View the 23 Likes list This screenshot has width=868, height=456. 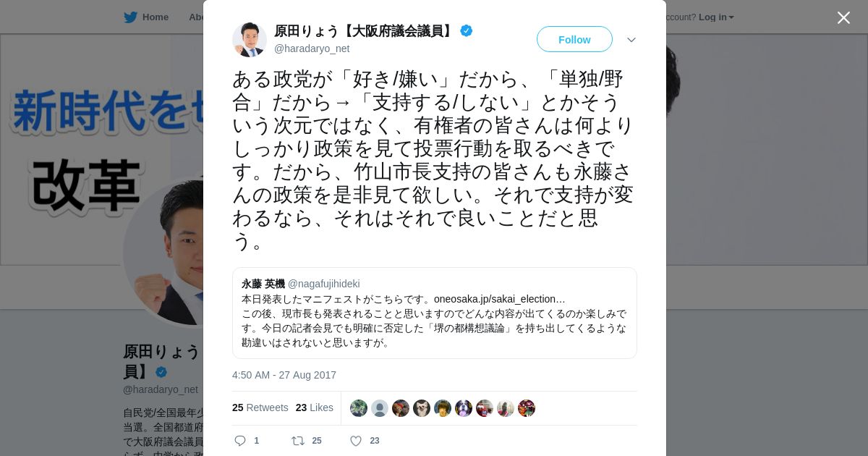tap(315, 408)
